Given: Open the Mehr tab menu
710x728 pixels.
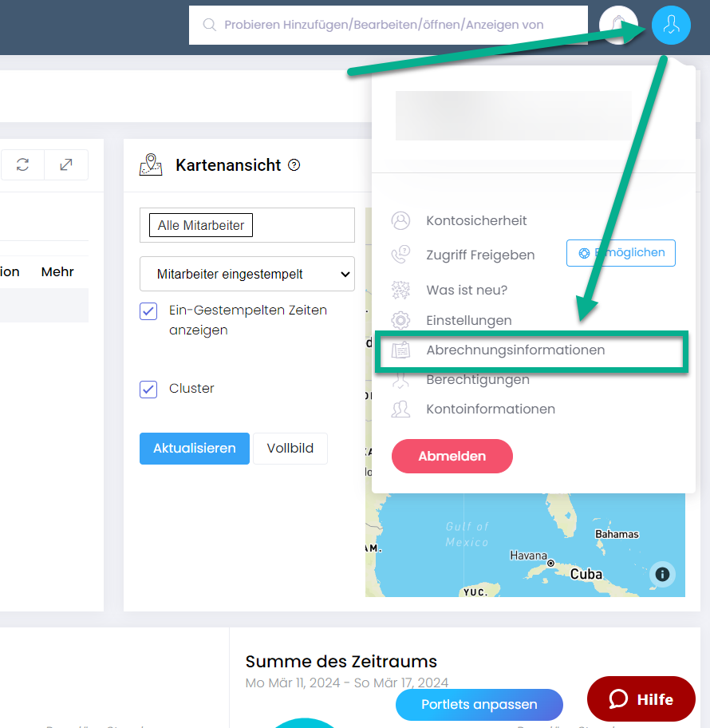Looking at the screenshot, I should tap(57, 271).
